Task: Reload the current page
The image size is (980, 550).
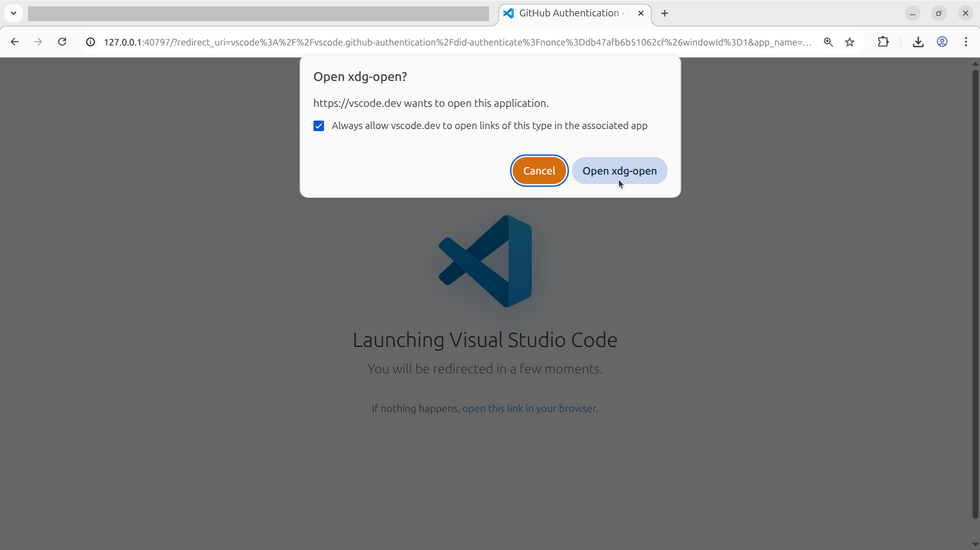Action: (x=62, y=42)
